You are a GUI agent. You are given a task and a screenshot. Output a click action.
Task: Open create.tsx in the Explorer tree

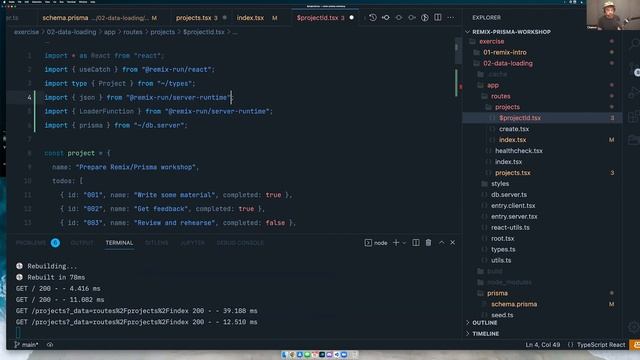(x=514, y=129)
